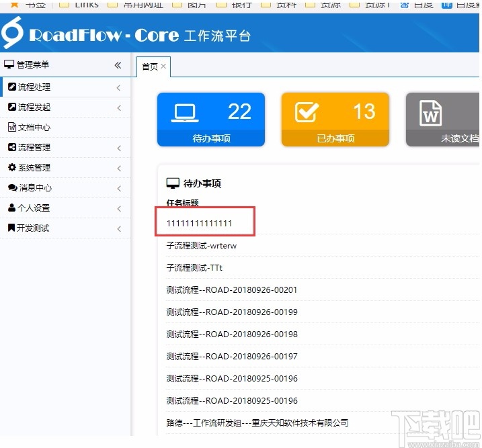Expand the 开发测试 menu chevron
Screen dimensions: 482x448
pos(119,229)
